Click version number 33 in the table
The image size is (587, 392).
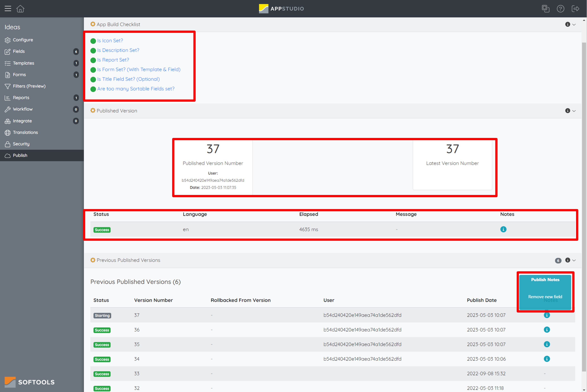137,373
